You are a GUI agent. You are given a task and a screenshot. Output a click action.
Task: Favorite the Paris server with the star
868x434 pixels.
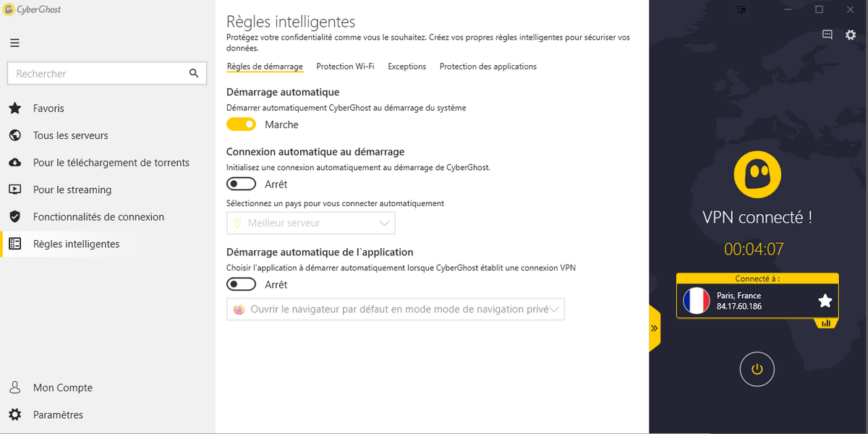(825, 301)
